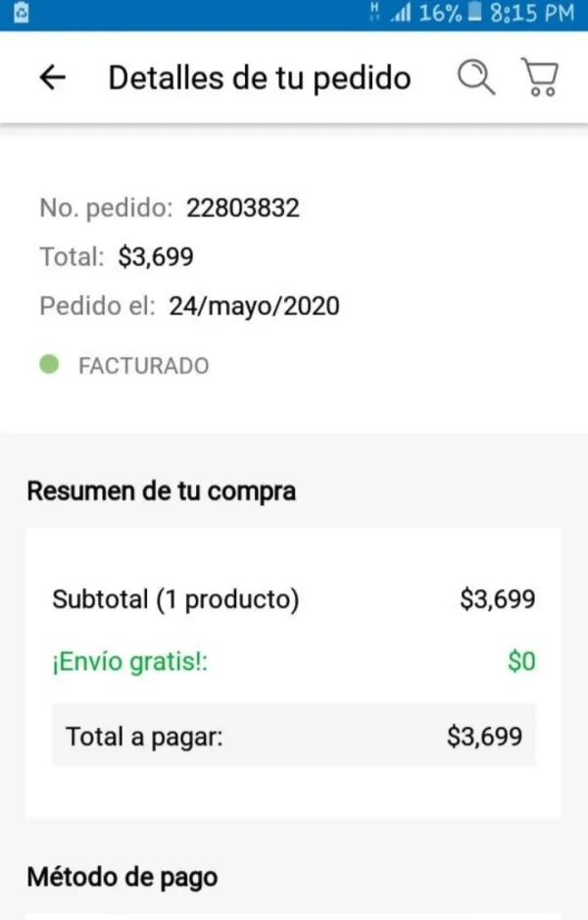Screen dimensions: 588x920
Task: Tap the "¡Envío gratis!" label
Action: [x=130, y=662]
